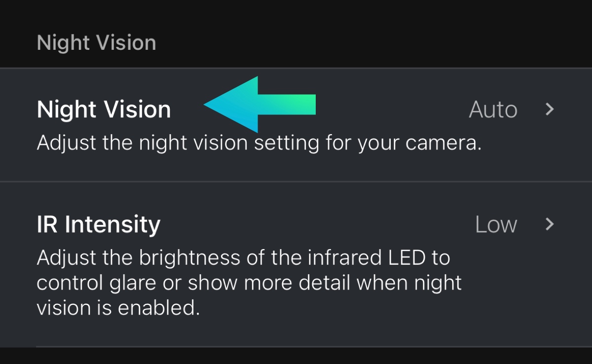Open the chevron beside Auto
Image resolution: width=592 pixels, height=364 pixels.
550,109
